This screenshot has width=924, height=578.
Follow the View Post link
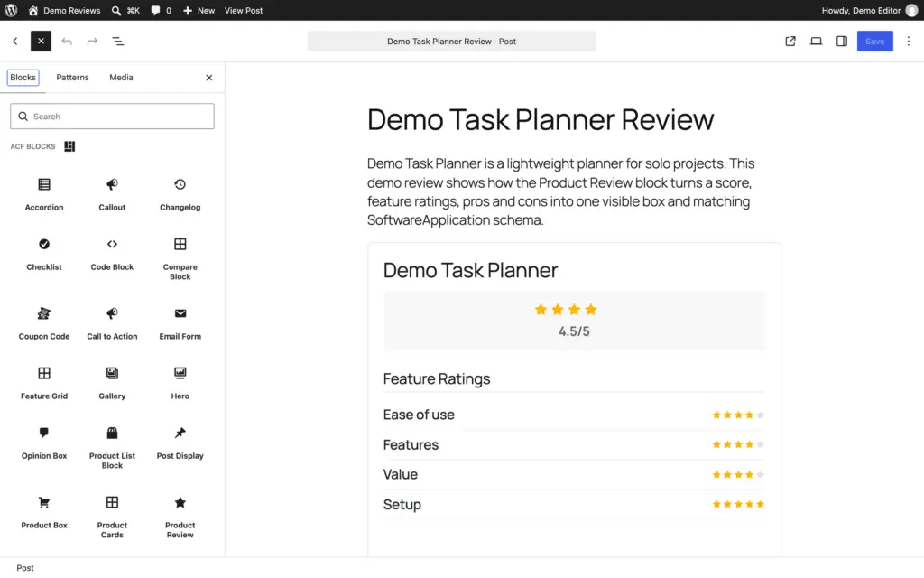[x=244, y=10]
